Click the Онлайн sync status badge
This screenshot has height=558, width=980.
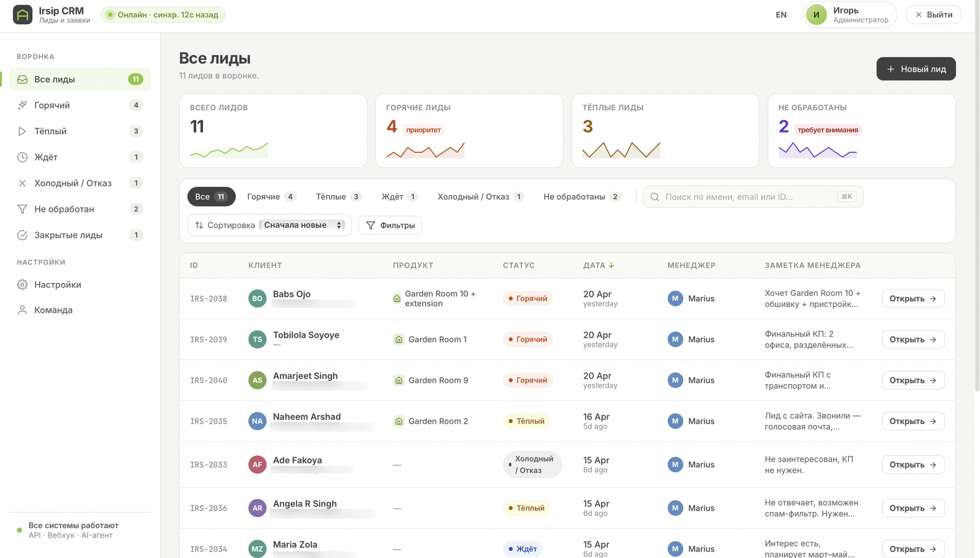(163, 15)
